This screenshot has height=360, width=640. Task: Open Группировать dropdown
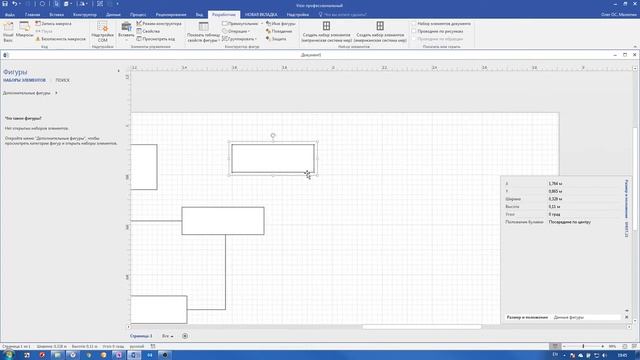pos(240,39)
